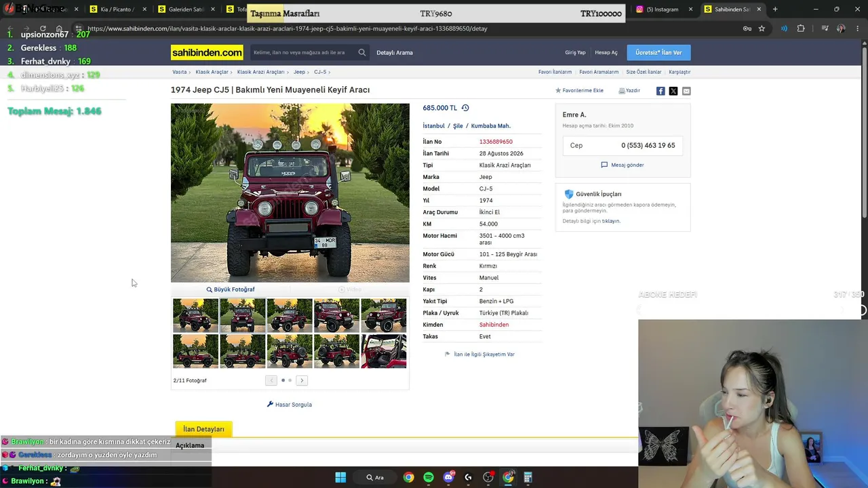Click the Jeep breadcrumb
This screenshot has width=868, height=488.
(x=299, y=72)
